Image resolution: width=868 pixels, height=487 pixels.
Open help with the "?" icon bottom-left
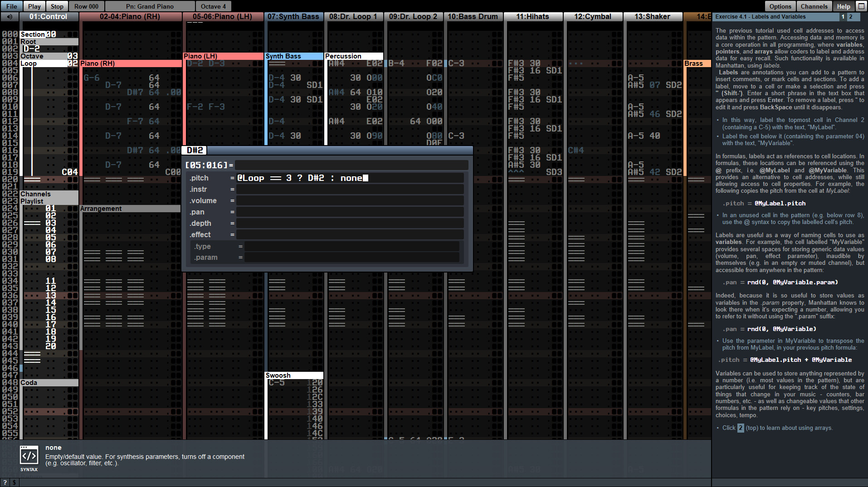click(x=4, y=482)
